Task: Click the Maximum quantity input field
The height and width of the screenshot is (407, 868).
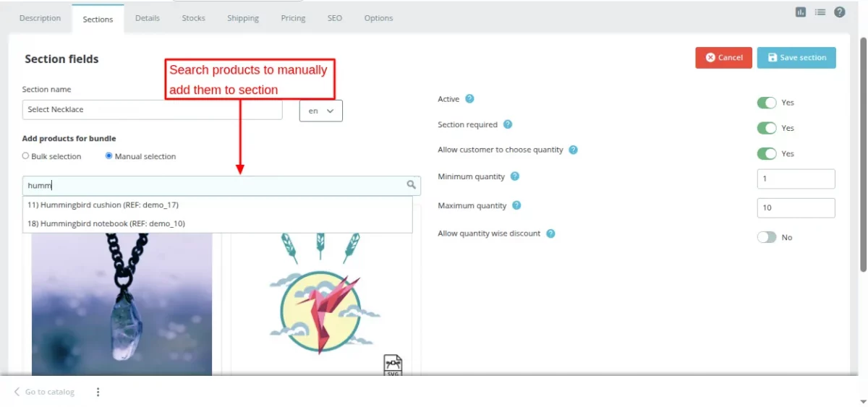Action: 796,207
